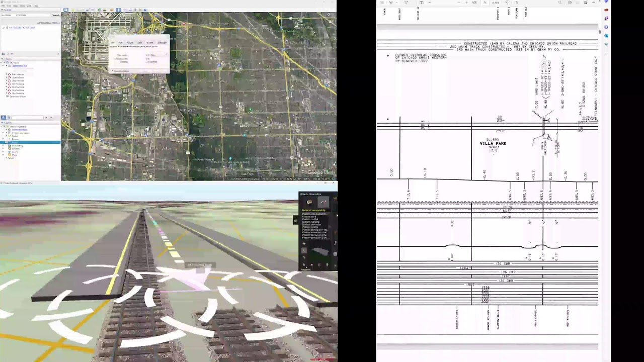Click the PDF page number field
Image resolution: width=644 pixels, height=362 pixels.
click(485, 3)
